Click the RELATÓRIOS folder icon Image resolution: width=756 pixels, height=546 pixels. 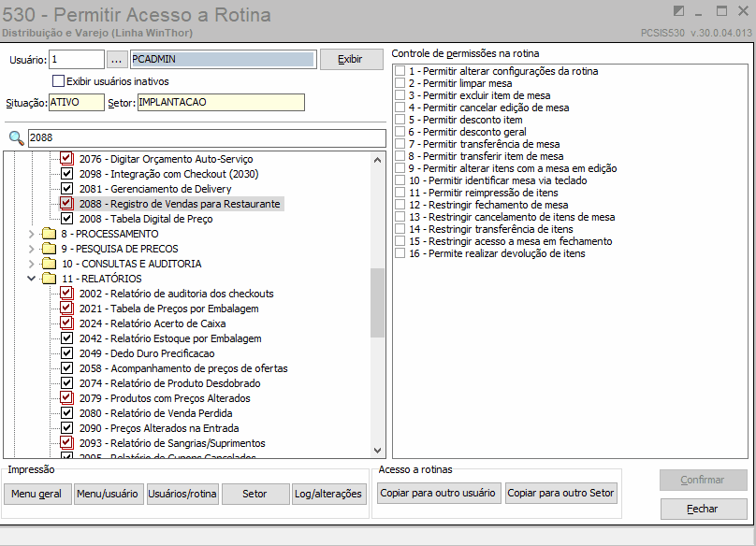pos(49,279)
